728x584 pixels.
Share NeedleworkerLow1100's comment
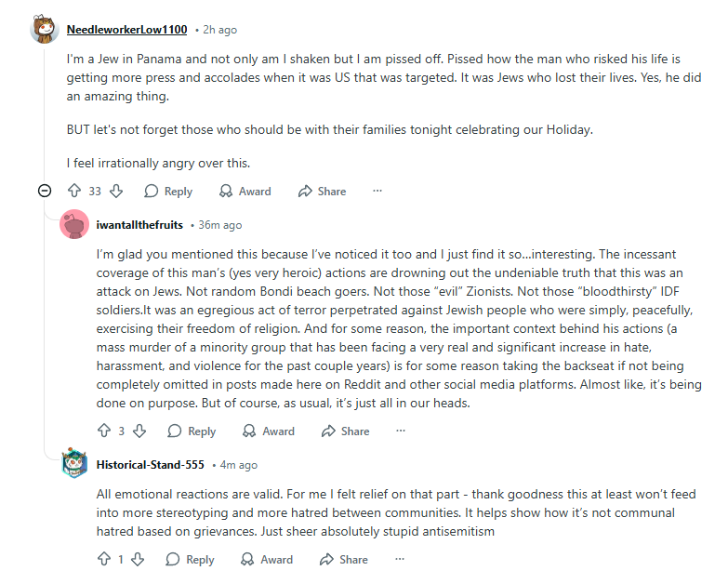coord(322,191)
